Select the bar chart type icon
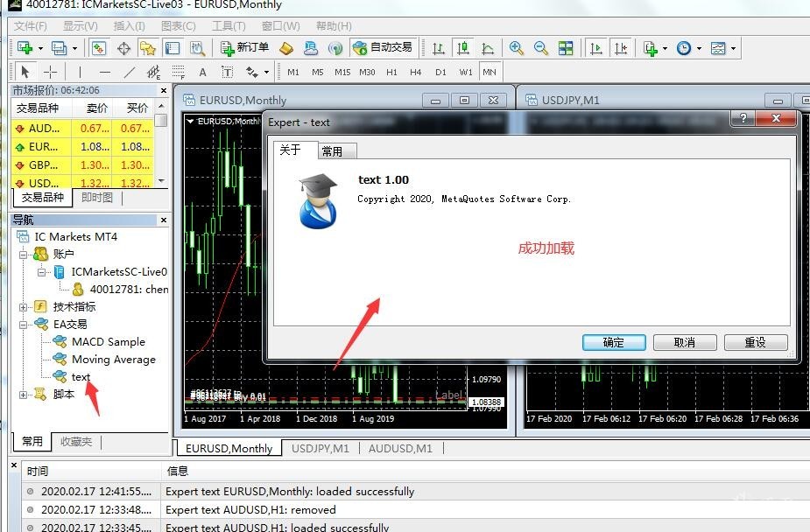Image resolution: width=810 pixels, height=532 pixels. pos(438,48)
